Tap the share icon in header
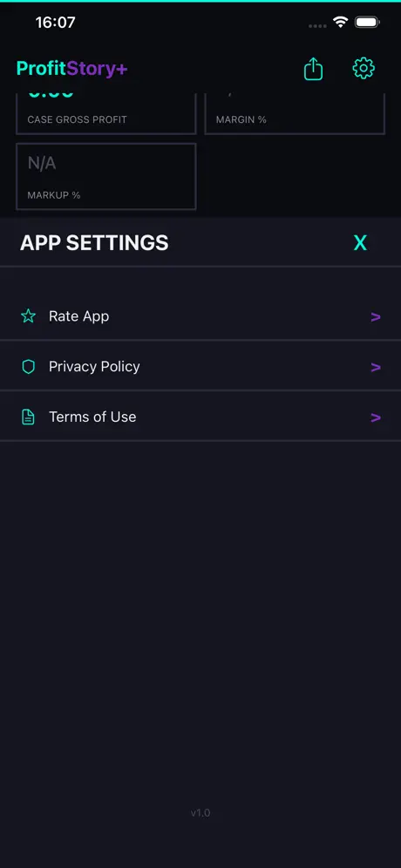 click(313, 69)
